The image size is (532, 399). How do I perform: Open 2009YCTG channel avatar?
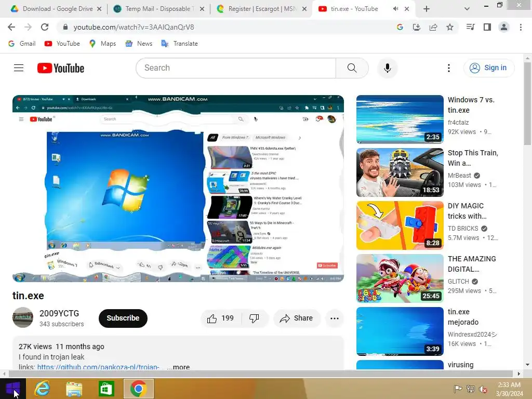[x=23, y=317]
